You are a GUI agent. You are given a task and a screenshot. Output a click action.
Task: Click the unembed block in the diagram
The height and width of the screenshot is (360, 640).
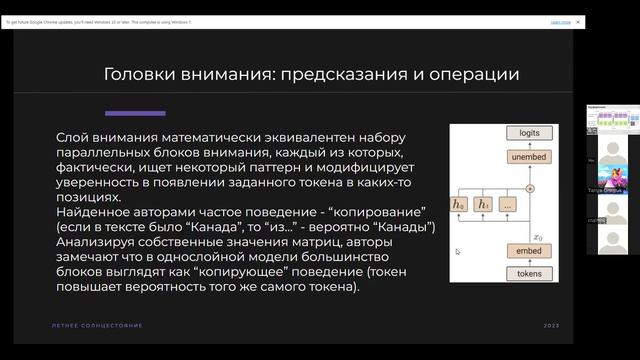coord(529,157)
